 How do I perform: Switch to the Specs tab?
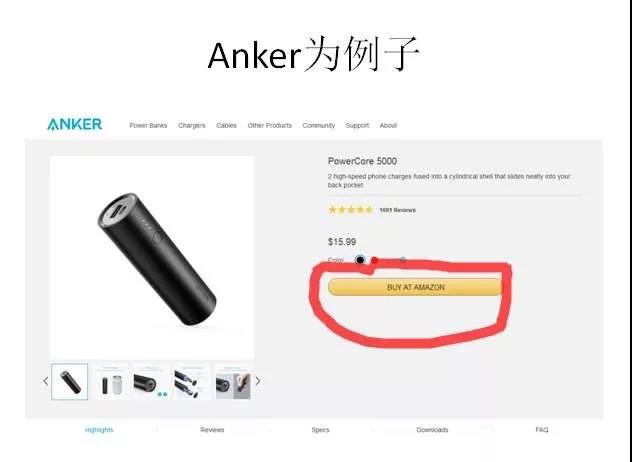coord(320,430)
